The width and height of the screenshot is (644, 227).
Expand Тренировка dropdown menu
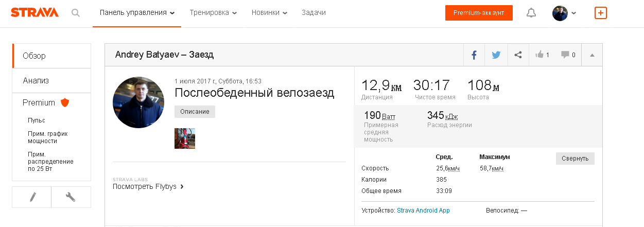[x=213, y=13]
